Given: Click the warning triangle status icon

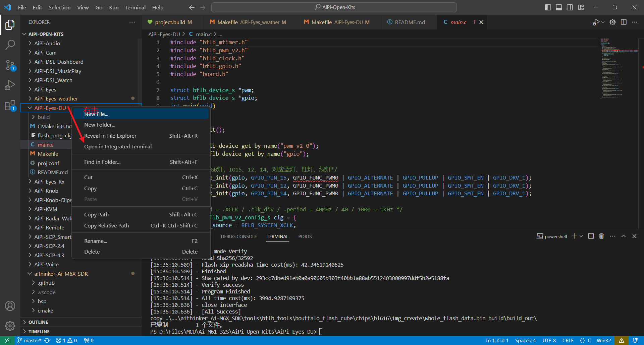Looking at the screenshot, I should click(x=621, y=340).
